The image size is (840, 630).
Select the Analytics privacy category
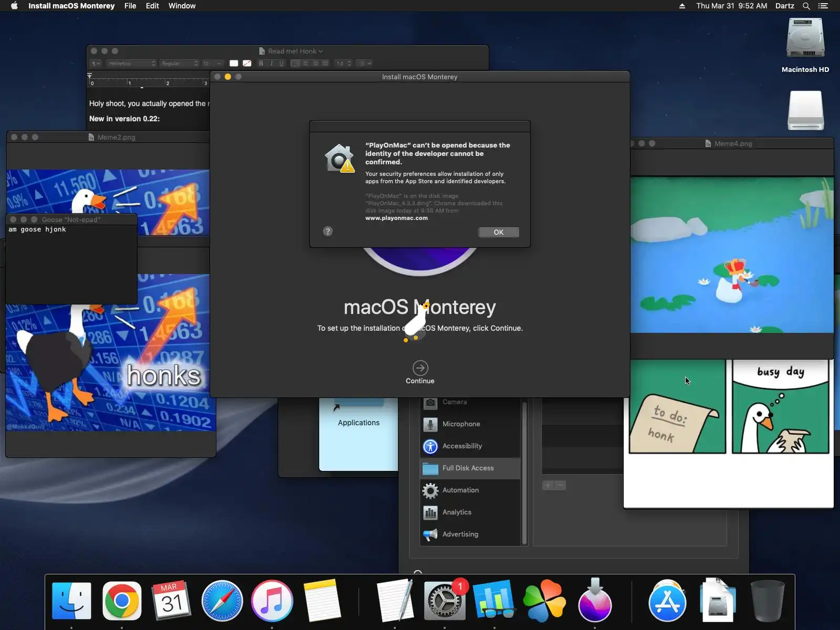[x=470, y=512]
